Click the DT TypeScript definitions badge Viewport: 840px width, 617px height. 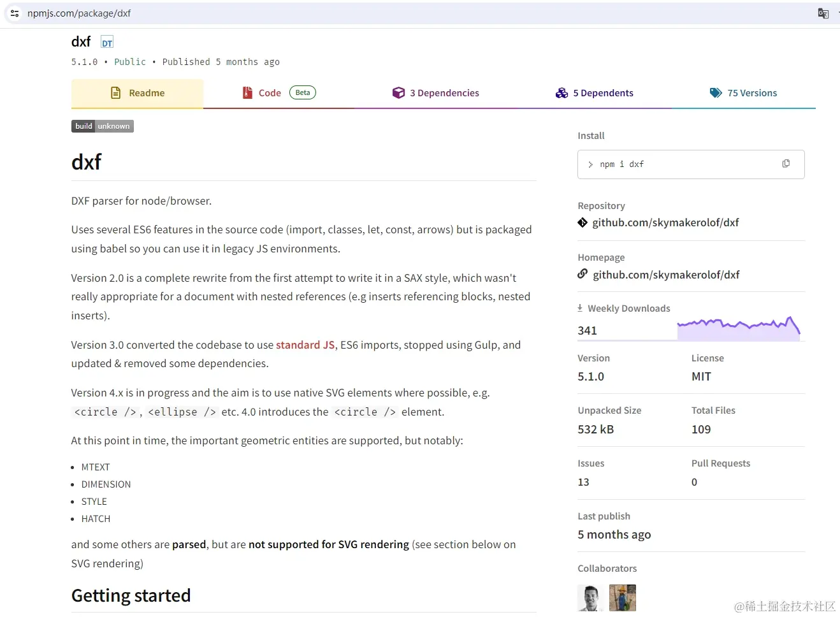point(107,43)
